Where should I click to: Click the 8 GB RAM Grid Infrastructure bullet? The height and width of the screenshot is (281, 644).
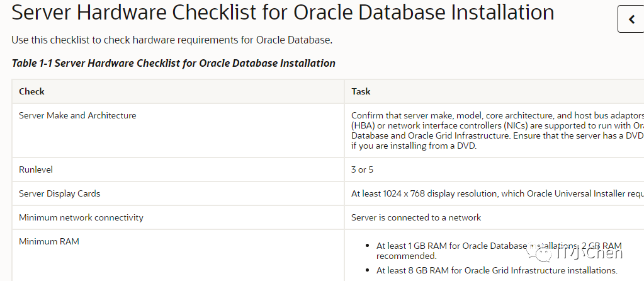(x=497, y=270)
